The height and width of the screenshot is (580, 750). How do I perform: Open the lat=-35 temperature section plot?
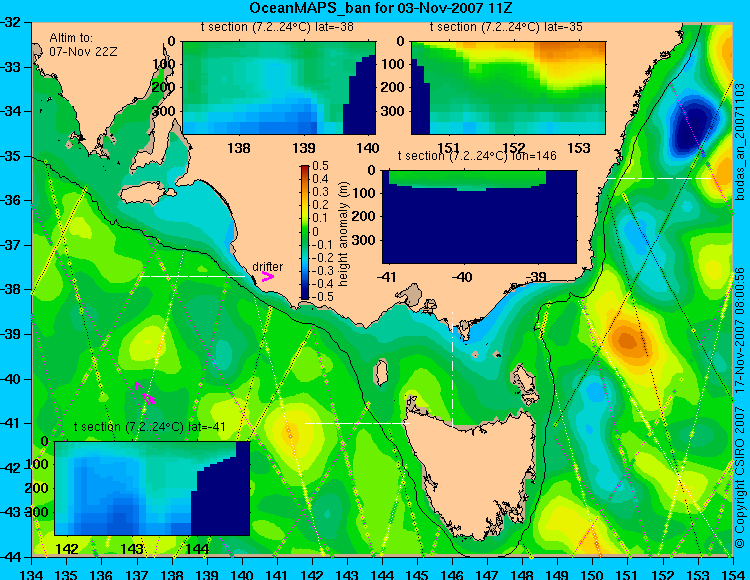(x=508, y=88)
